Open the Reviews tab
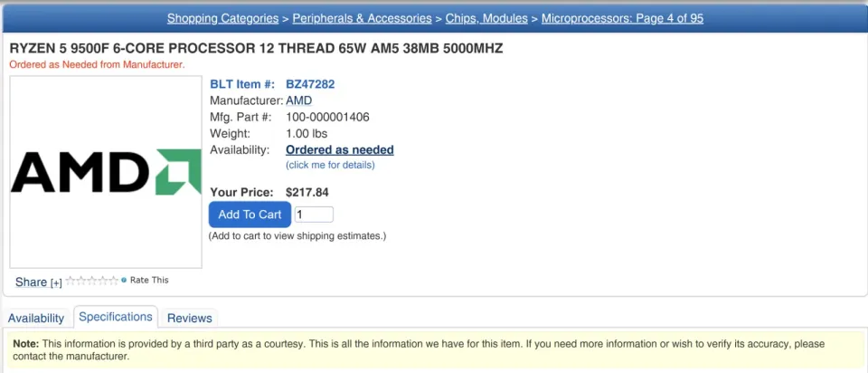Viewport: 868px width, 373px height. point(190,319)
